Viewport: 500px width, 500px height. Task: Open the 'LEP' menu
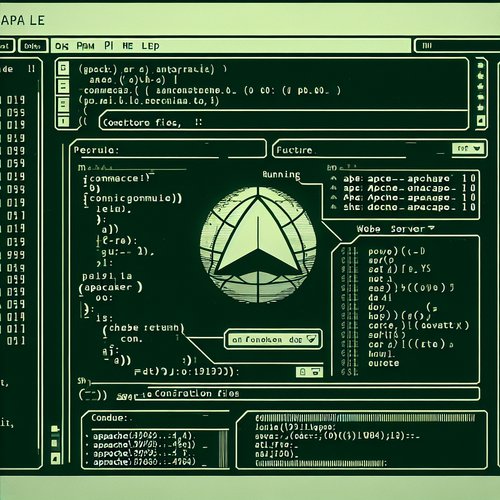[150, 46]
